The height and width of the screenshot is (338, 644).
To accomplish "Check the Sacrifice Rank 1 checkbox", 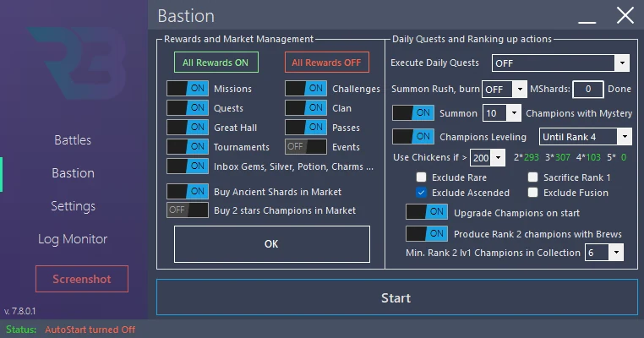I will pyautogui.click(x=532, y=177).
